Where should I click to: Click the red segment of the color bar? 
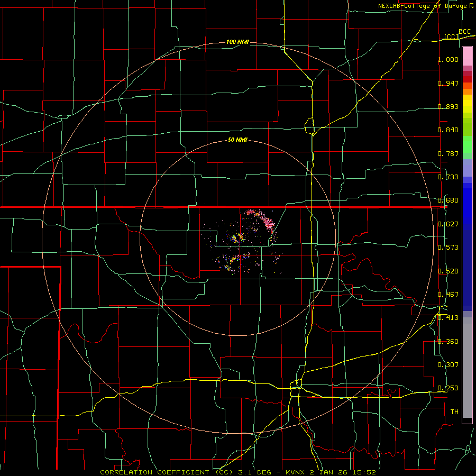pyautogui.click(x=467, y=79)
